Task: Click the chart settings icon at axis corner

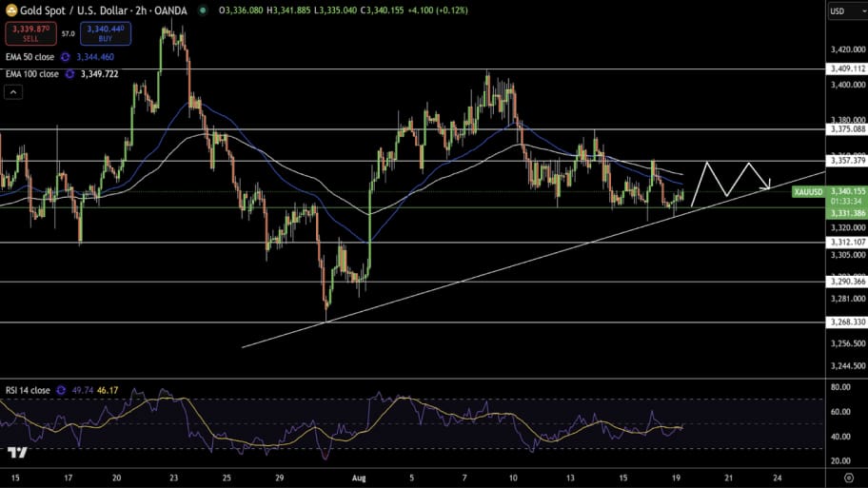Action: click(x=849, y=478)
